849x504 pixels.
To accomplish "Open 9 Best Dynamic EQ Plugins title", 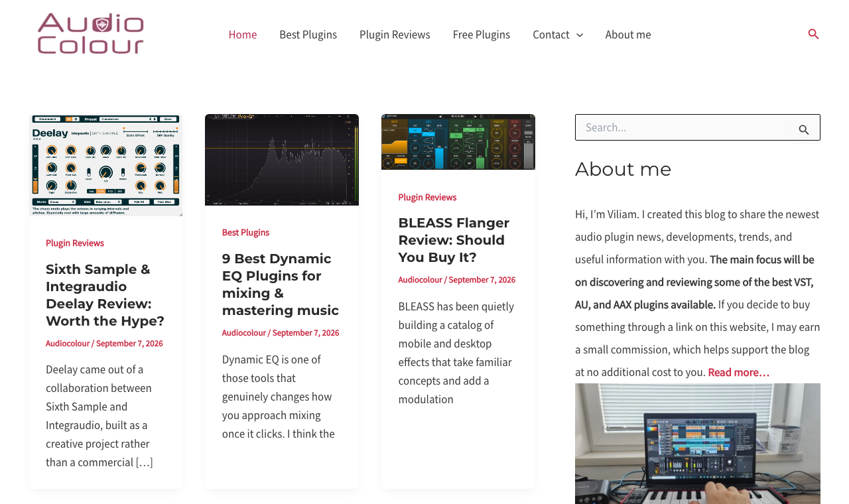I will [x=281, y=284].
